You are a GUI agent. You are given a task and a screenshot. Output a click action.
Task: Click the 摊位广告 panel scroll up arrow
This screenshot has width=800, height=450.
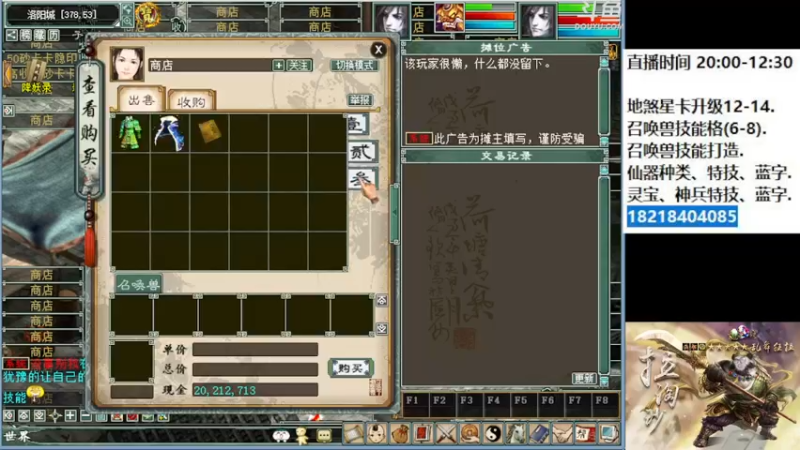coord(604,62)
